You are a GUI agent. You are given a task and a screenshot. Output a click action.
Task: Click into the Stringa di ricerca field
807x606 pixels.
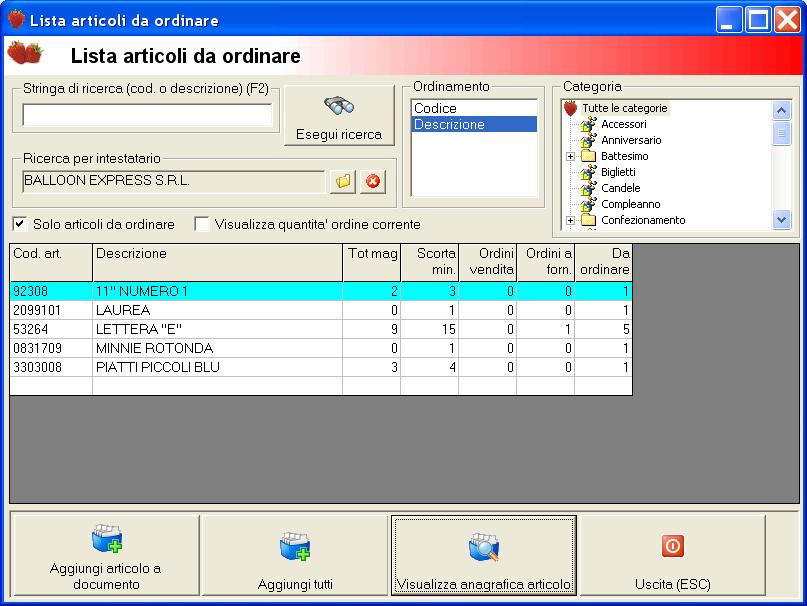pos(147,115)
